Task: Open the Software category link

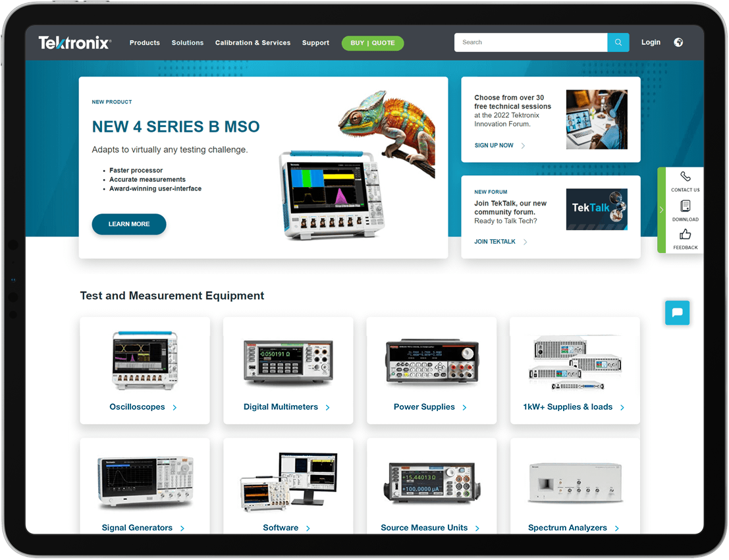Action: pos(281,528)
